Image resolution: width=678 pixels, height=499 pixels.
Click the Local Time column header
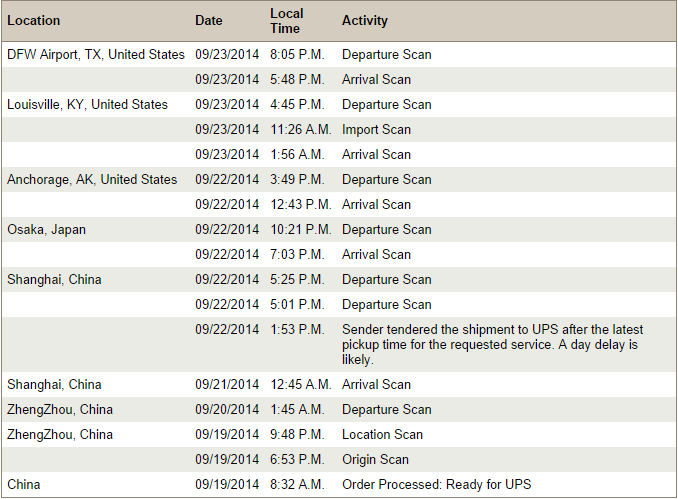point(287,21)
